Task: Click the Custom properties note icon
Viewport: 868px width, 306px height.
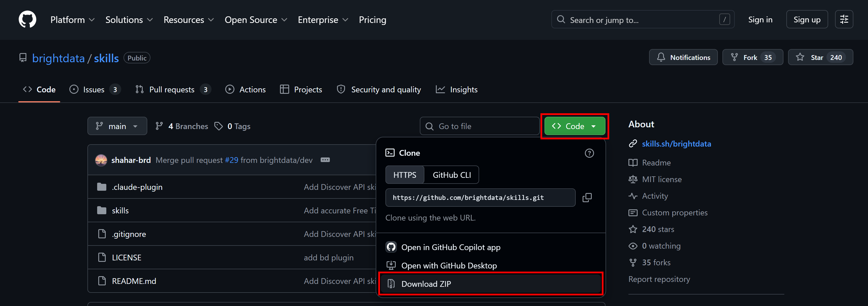Action: pyautogui.click(x=633, y=213)
